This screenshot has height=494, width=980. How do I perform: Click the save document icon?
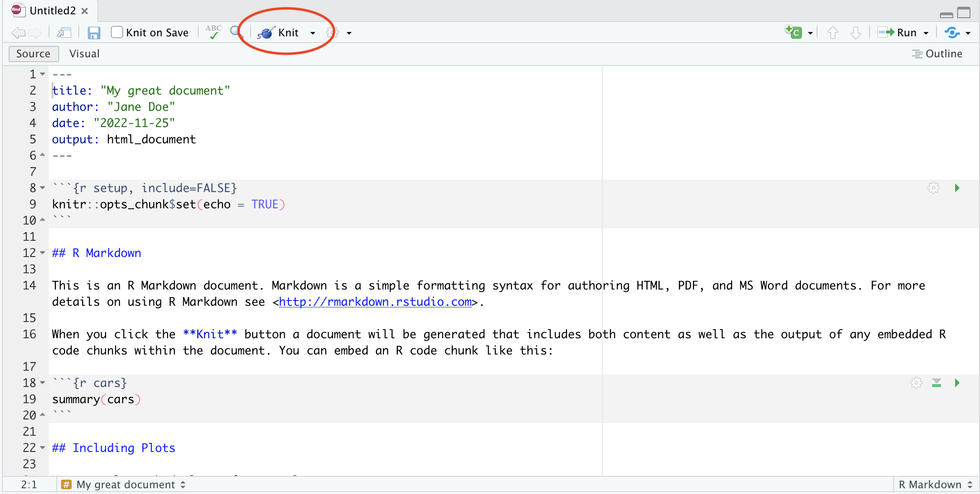pyautogui.click(x=94, y=33)
